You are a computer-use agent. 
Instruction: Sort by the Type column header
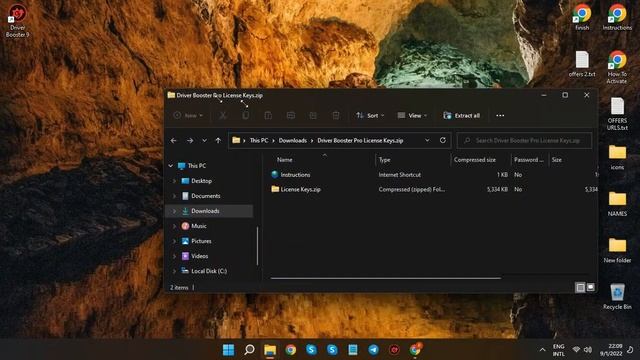[x=384, y=160]
